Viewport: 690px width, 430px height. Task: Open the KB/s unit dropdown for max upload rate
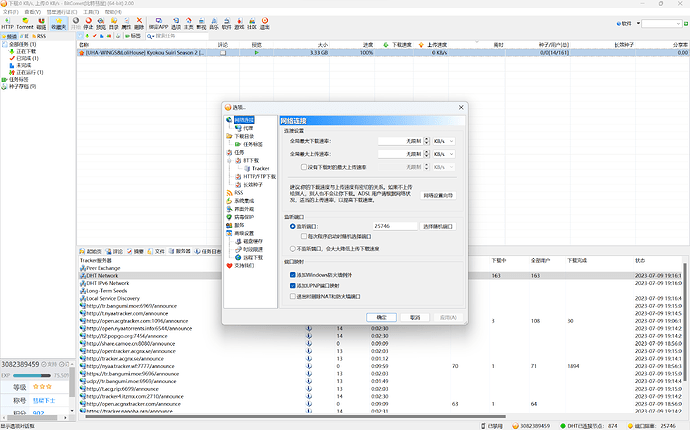tap(444, 154)
